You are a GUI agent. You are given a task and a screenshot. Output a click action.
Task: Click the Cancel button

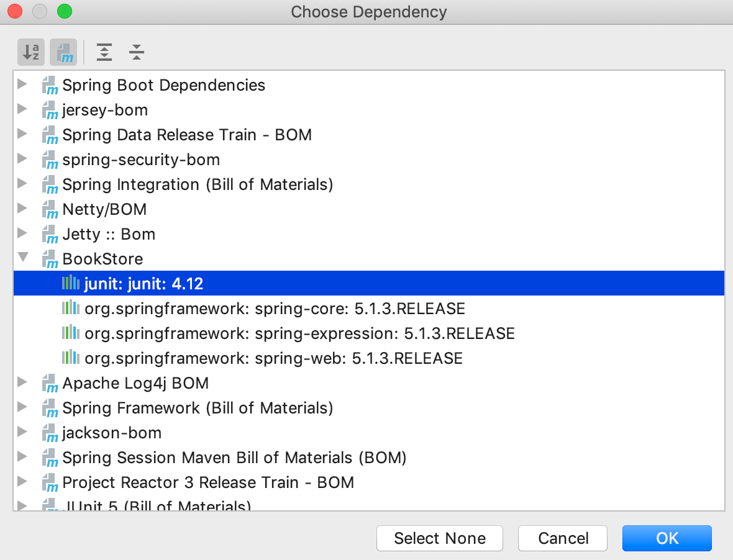(x=563, y=538)
